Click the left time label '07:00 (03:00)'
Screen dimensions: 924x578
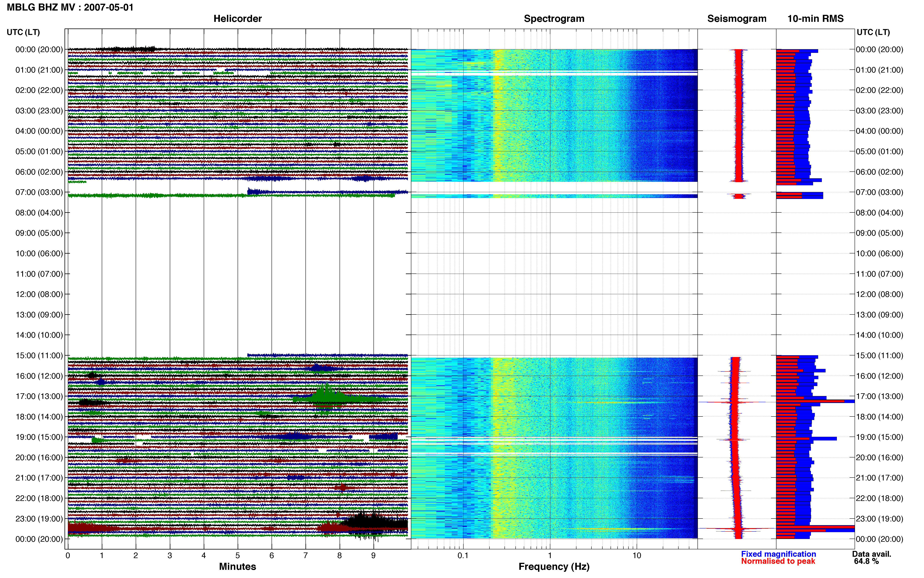(x=39, y=192)
